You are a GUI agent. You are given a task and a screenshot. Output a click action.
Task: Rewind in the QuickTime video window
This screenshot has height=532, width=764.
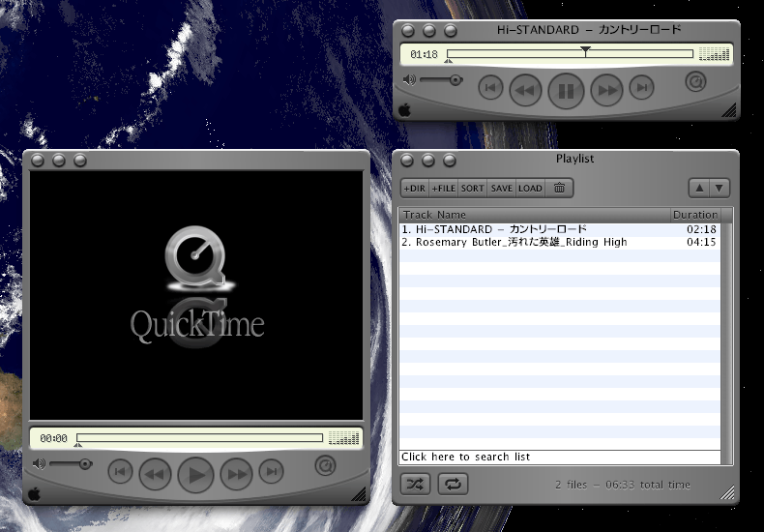pos(155,475)
